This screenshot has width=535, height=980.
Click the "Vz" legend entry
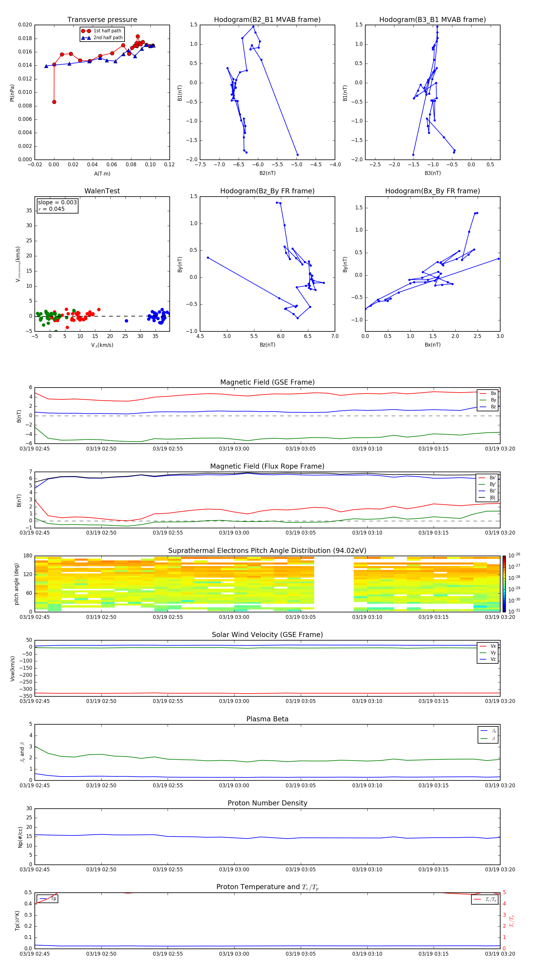point(488,659)
